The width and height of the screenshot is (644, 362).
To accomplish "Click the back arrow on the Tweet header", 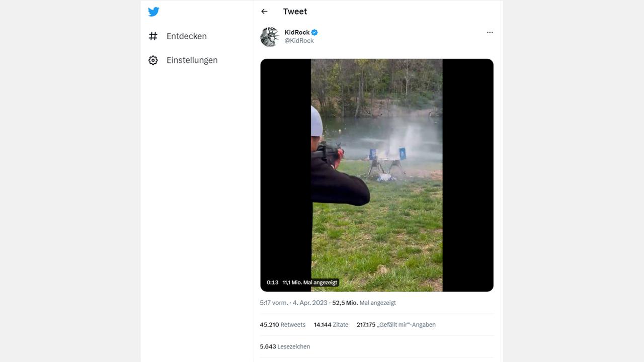I will [x=264, y=11].
